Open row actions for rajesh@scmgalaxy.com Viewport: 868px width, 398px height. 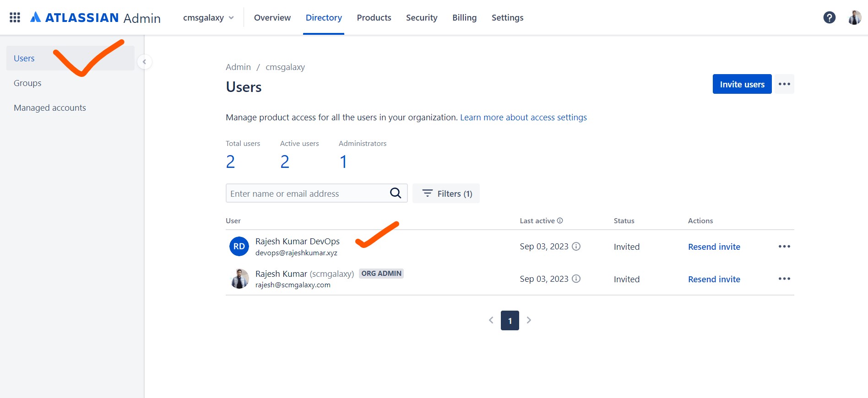click(x=784, y=279)
